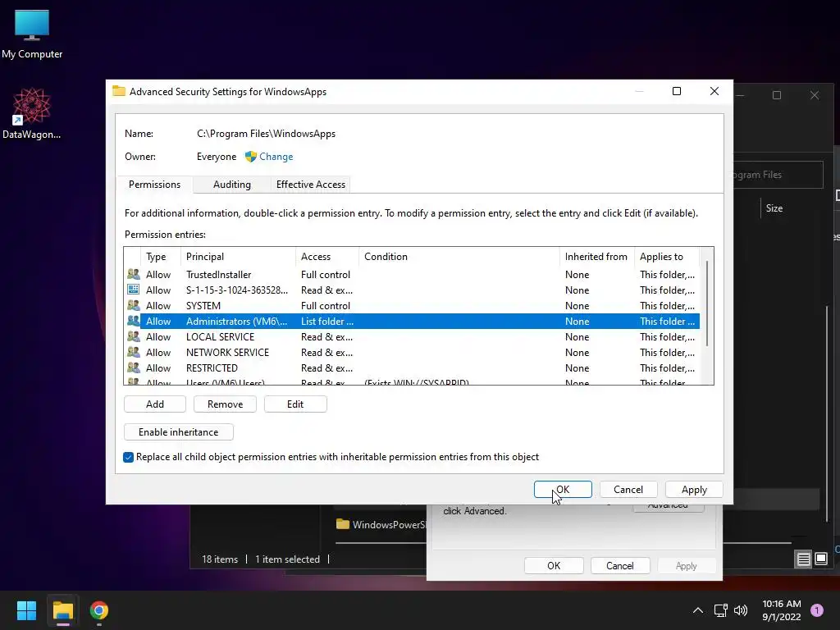Click the Change owner link
Viewport: 840px width, 630px height.
(276, 157)
